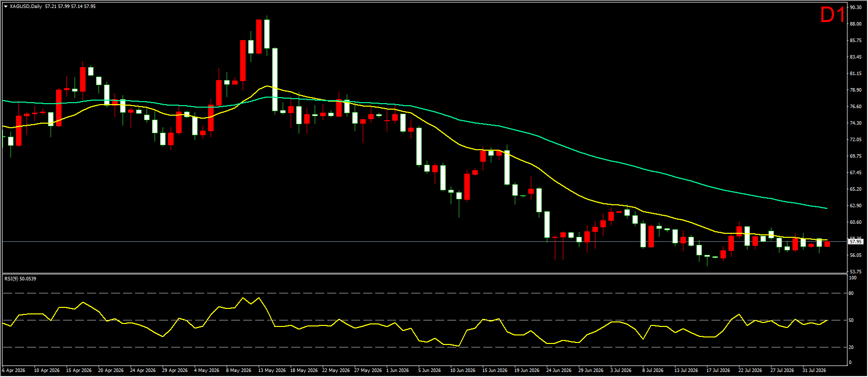Click the 4 May 2026 date label

[x=207, y=371]
